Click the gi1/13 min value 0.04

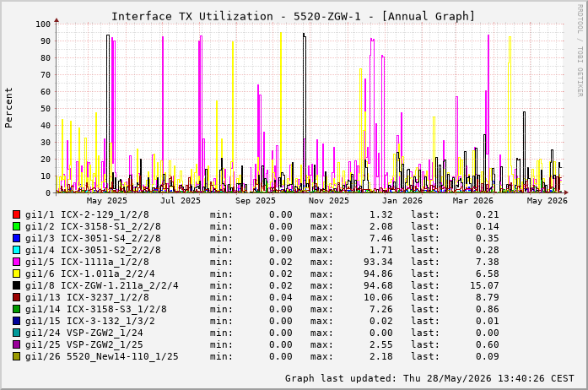click(x=280, y=297)
